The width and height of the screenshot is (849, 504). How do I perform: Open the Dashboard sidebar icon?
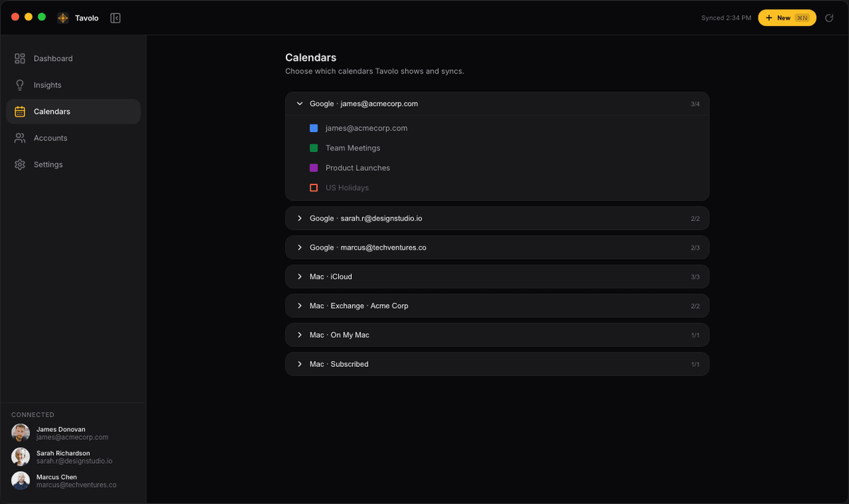point(20,59)
